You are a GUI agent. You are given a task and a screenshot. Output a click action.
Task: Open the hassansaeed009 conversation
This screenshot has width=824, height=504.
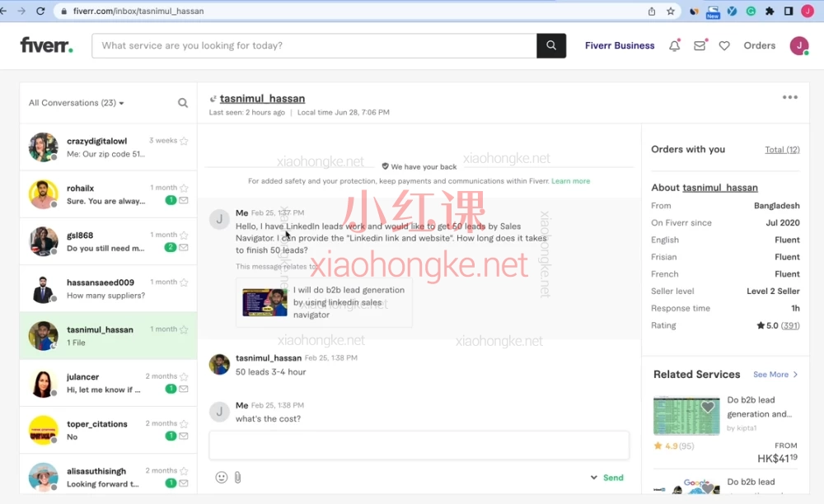click(x=108, y=289)
